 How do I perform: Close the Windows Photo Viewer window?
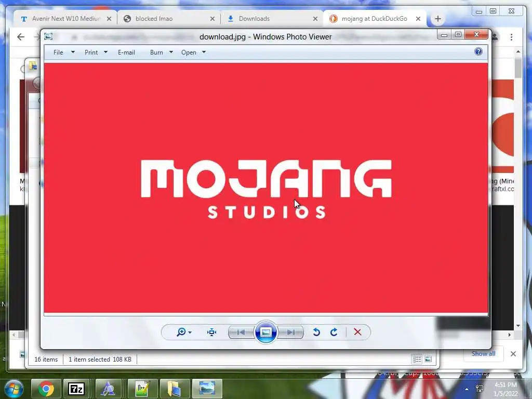476,34
